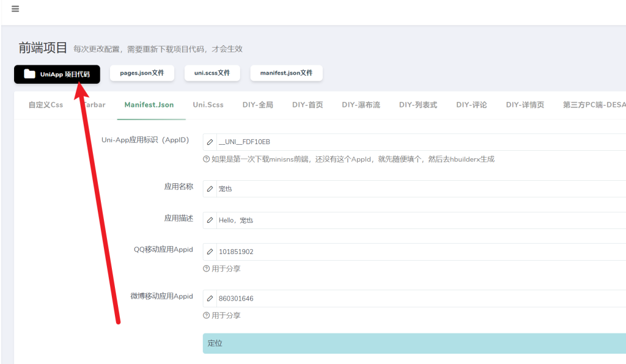The image size is (626, 364).
Task: Open the hamburger menu at top left
Action: (x=15, y=9)
